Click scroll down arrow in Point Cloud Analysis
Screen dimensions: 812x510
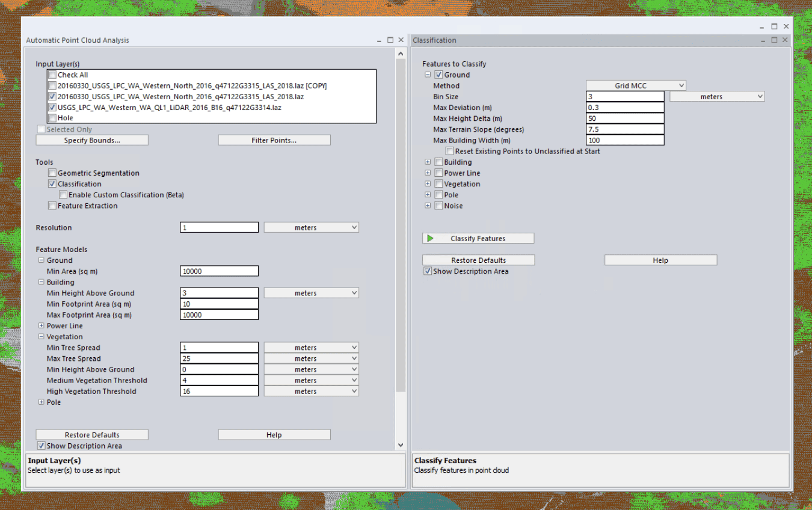[x=401, y=446]
